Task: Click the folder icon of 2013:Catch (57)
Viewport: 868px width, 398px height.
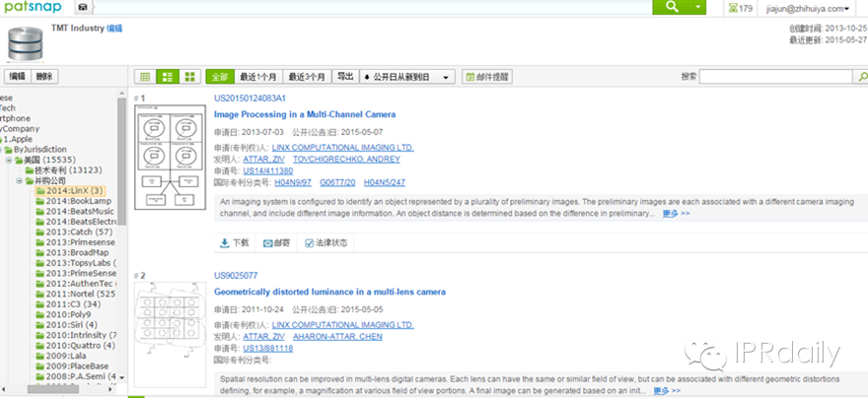Action: [39, 232]
